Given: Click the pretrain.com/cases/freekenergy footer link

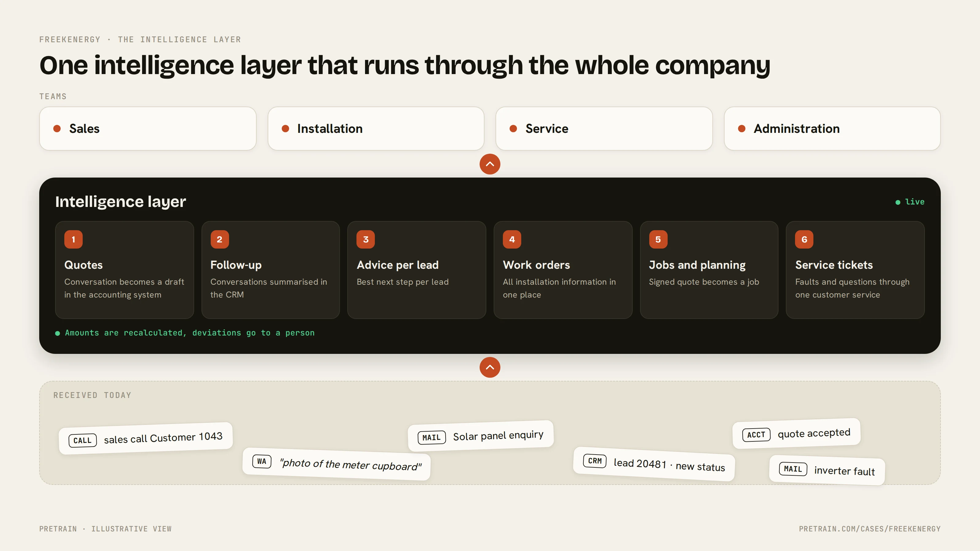Looking at the screenshot, I should click(870, 529).
